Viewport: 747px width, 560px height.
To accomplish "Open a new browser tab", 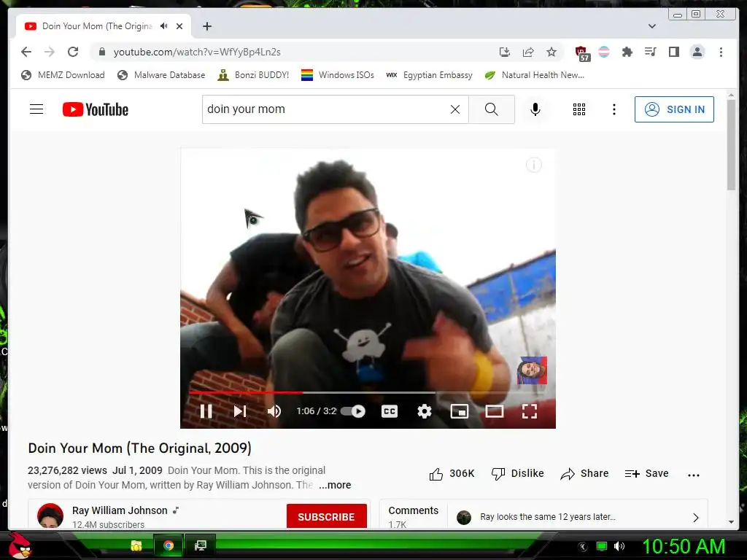I will pos(206,26).
